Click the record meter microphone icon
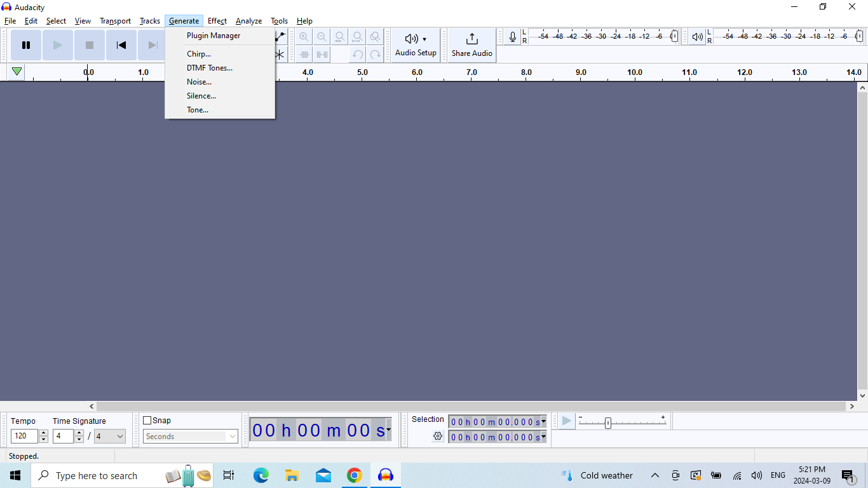The height and width of the screenshot is (488, 868). pos(512,37)
